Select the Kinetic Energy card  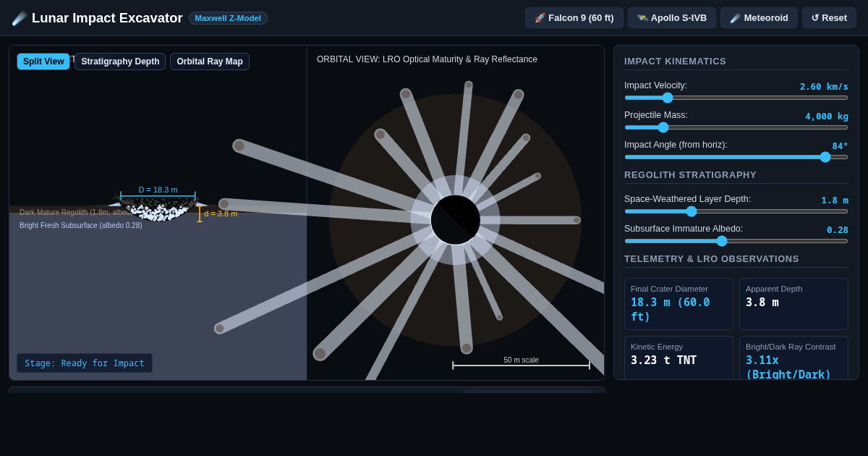click(x=678, y=358)
